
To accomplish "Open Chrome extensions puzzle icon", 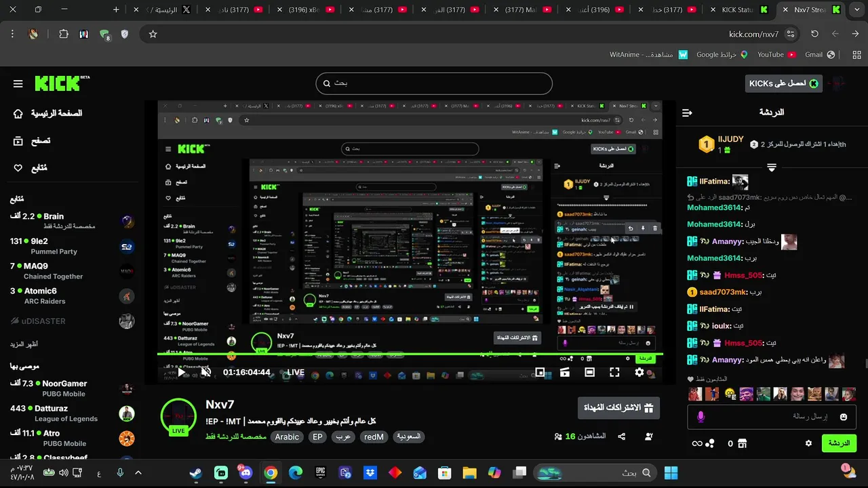I will click(63, 34).
